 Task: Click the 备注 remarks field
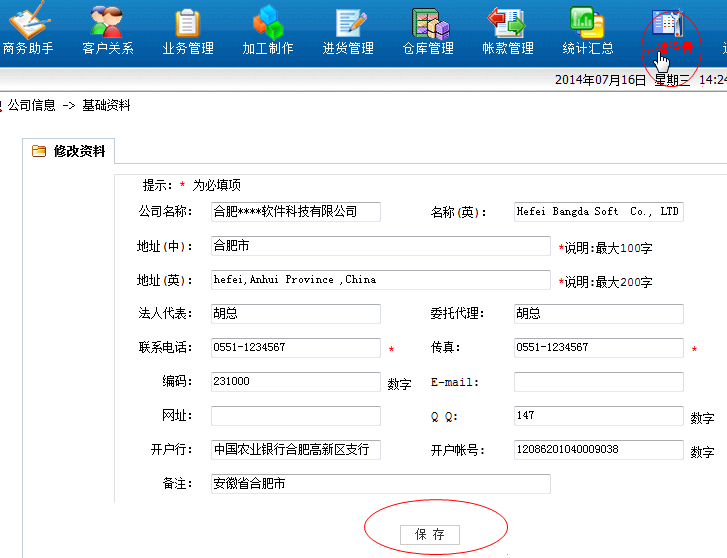pyautogui.click(x=381, y=484)
